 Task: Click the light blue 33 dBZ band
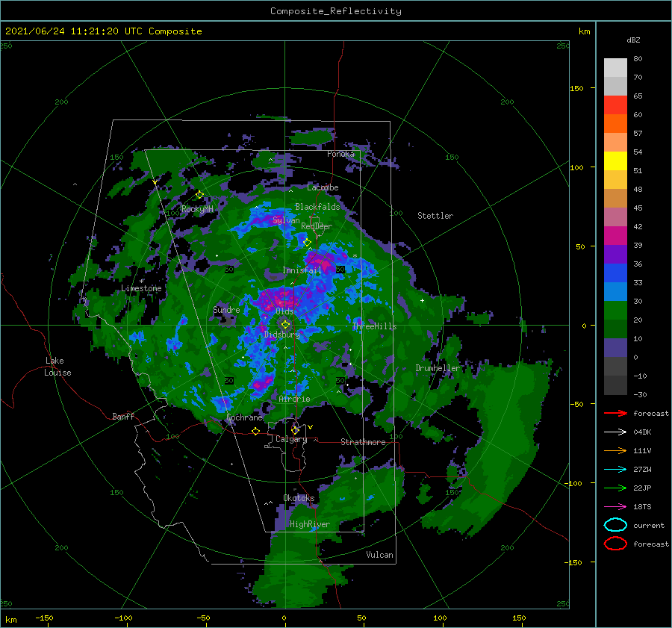click(x=615, y=291)
